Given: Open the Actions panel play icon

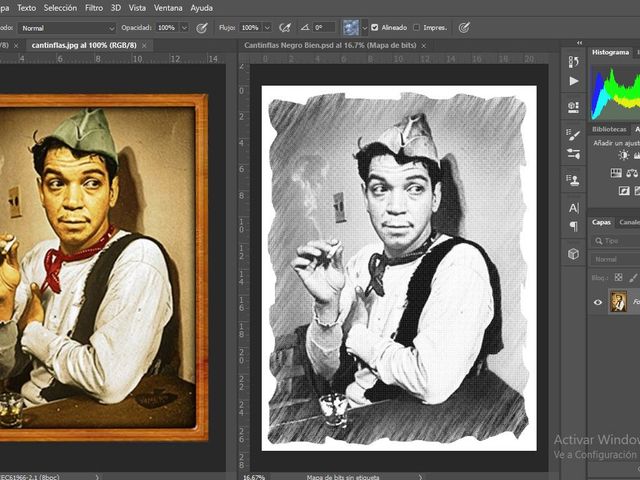Looking at the screenshot, I should pyautogui.click(x=573, y=80).
